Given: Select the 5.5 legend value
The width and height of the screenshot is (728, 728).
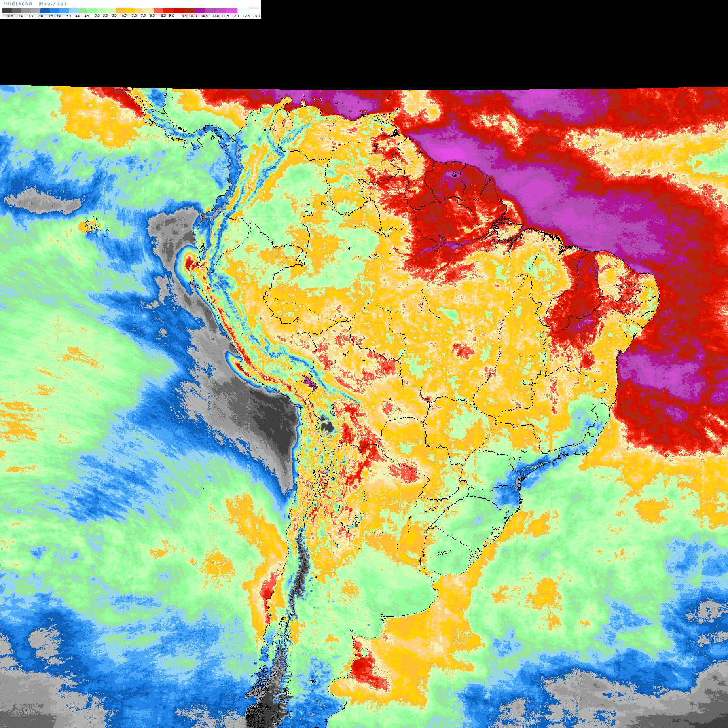Looking at the screenshot, I should [x=105, y=16].
